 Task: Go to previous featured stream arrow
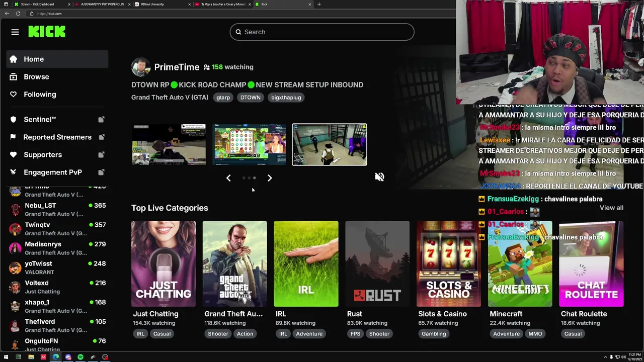coord(228,178)
